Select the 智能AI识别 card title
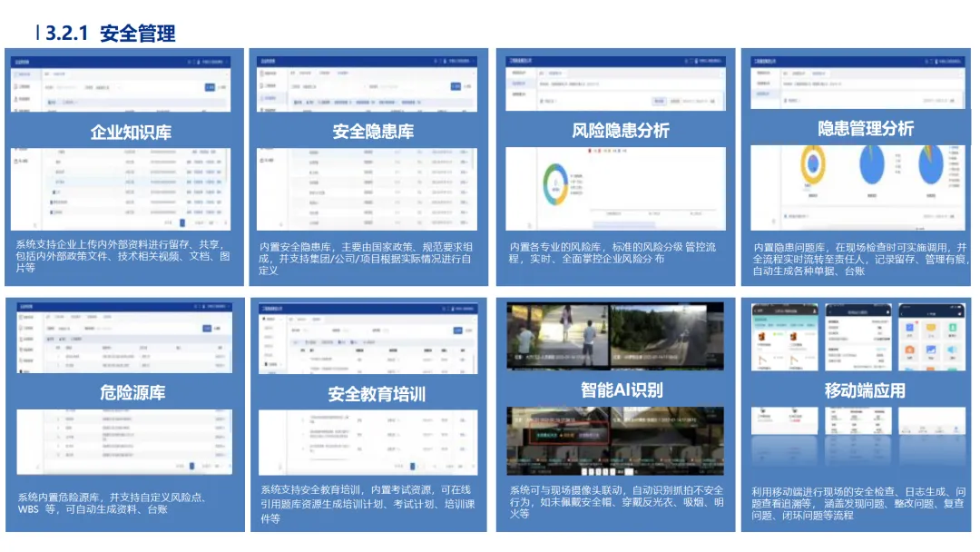 tap(622, 390)
